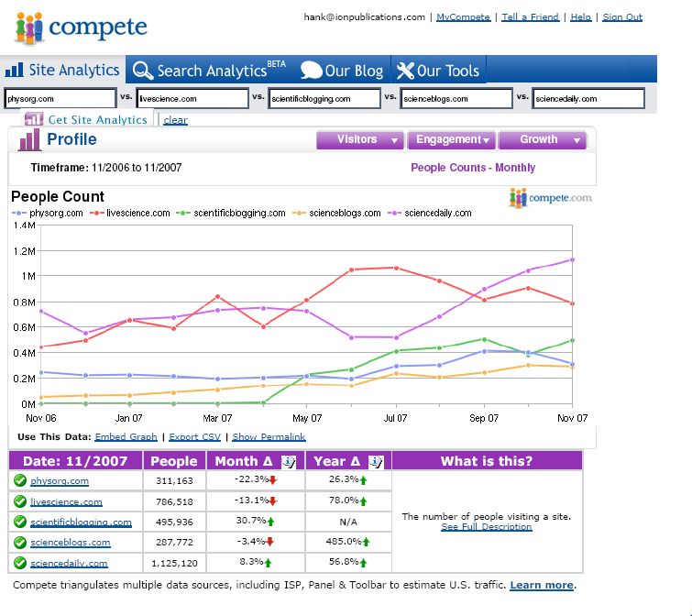Open the Growth dropdown menu

pyautogui.click(x=542, y=140)
